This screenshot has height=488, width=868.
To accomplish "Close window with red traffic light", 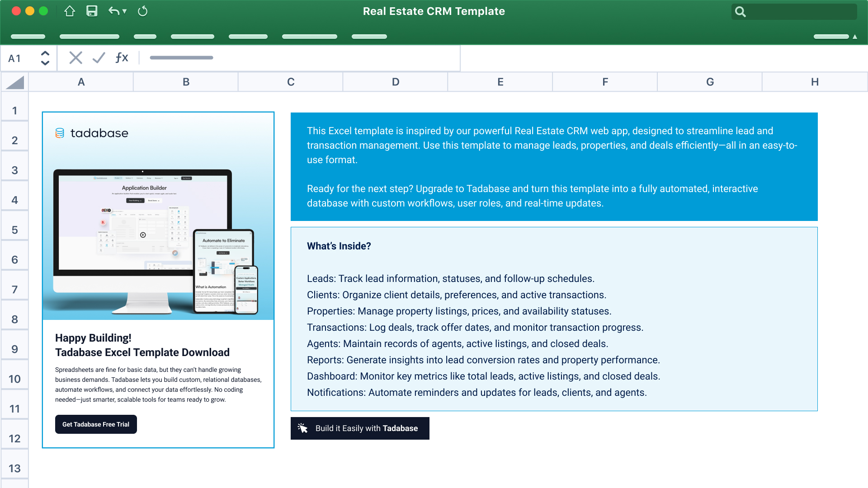I will pos(16,11).
